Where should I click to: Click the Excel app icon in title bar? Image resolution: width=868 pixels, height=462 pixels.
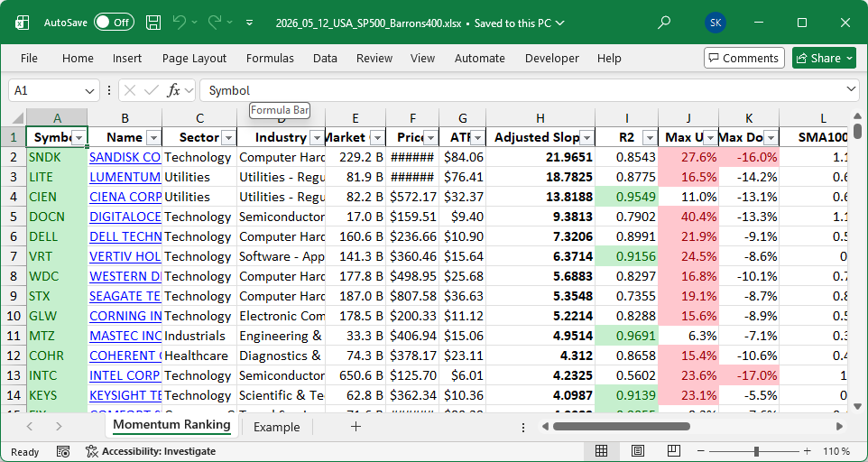[23, 23]
